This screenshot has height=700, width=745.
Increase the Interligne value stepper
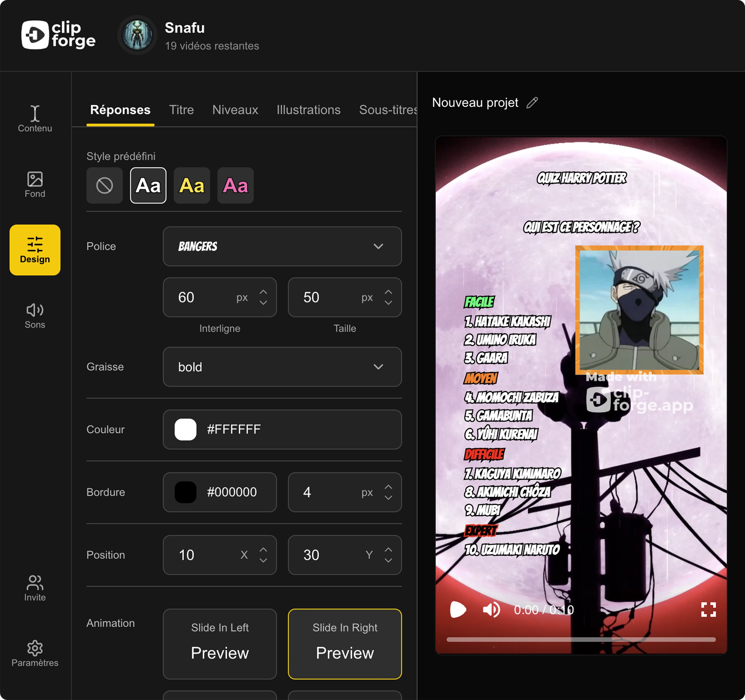point(263,292)
